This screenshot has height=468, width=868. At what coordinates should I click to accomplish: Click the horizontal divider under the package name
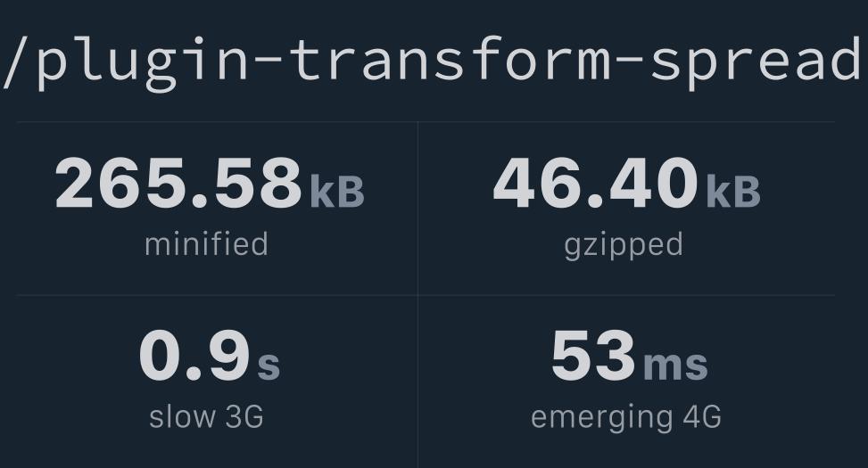(x=426, y=122)
